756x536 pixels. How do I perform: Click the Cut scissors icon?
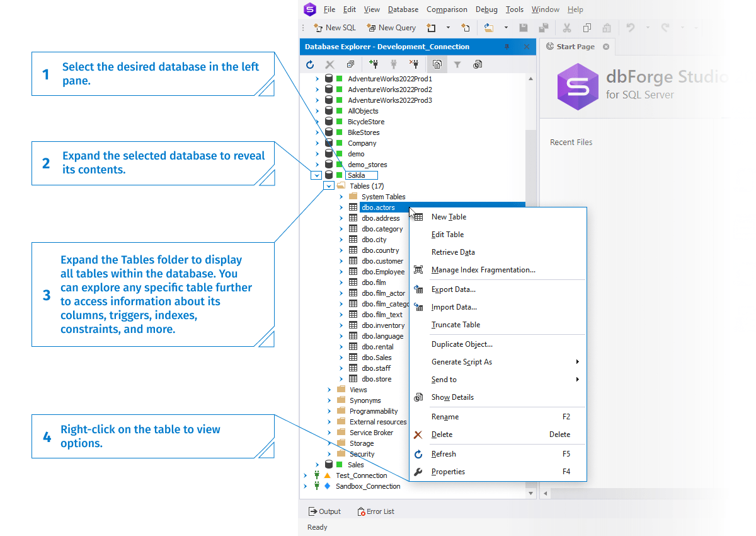(566, 28)
